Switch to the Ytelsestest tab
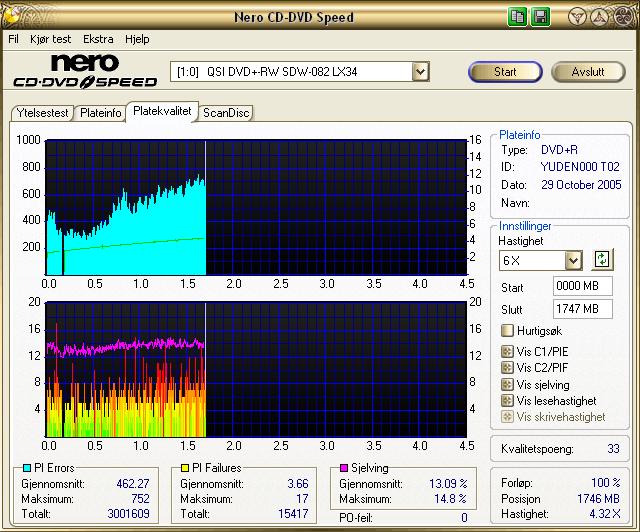The width and height of the screenshot is (640, 532). 42,113
